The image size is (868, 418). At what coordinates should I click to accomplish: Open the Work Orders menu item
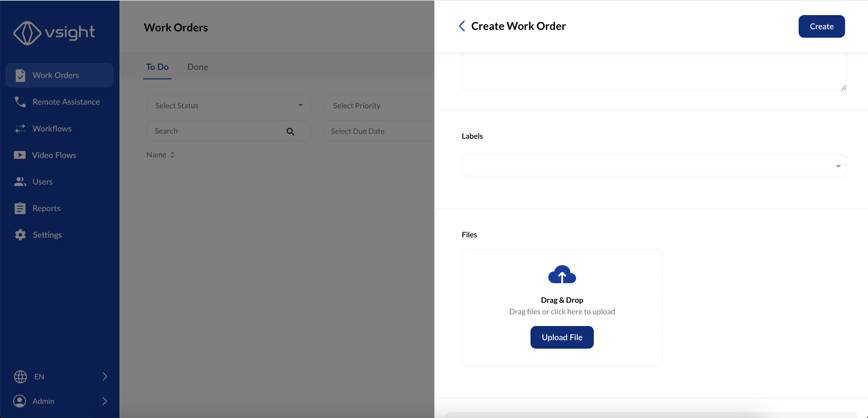[x=60, y=75]
